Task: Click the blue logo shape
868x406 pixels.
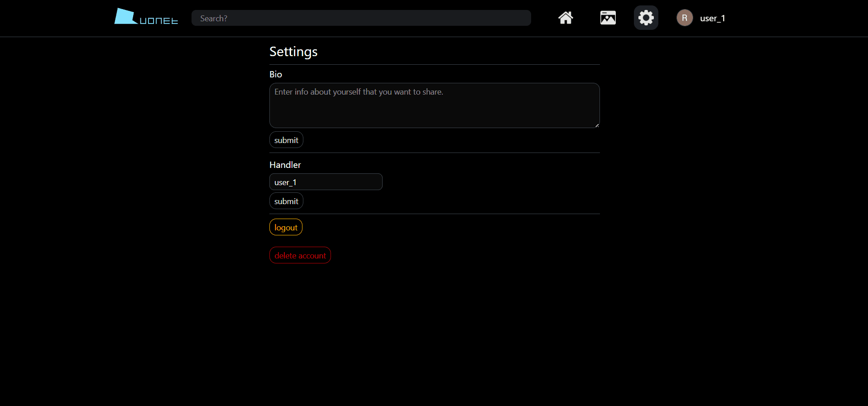Action: click(125, 16)
